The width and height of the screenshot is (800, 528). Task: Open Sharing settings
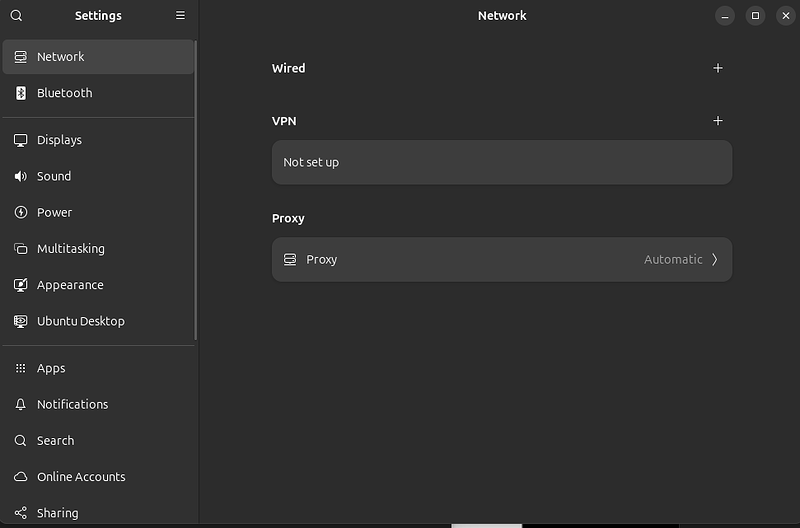[x=98, y=513]
